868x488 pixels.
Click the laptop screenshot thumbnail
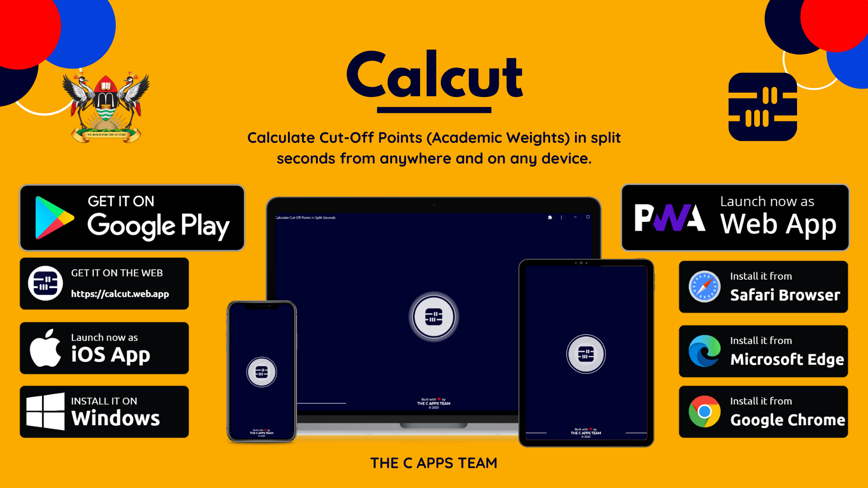pos(434,316)
